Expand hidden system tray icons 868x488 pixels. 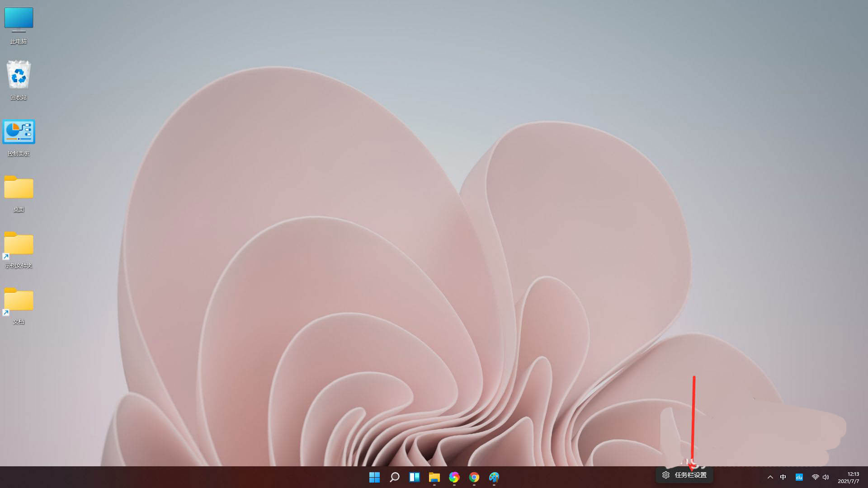[770, 477]
